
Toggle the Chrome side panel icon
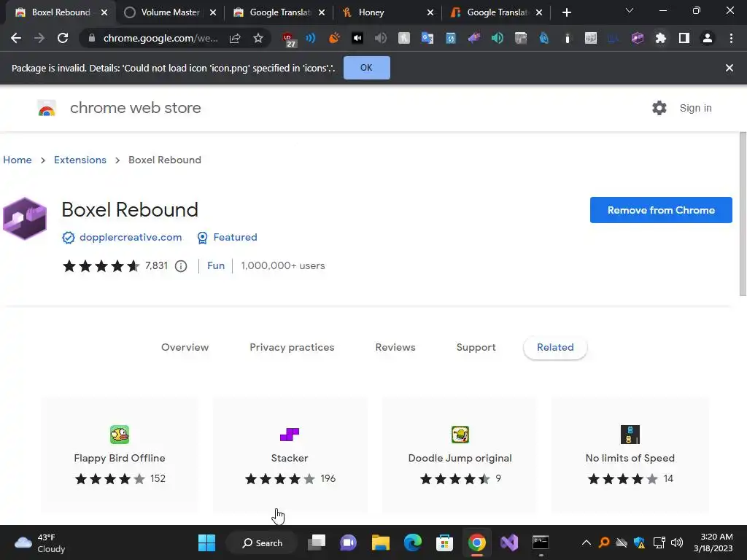pyautogui.click(x=684, y=38)
